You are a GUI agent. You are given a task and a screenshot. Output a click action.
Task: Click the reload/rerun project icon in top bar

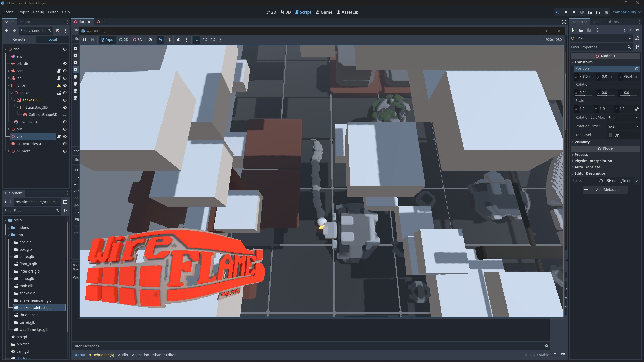point(558,12)
